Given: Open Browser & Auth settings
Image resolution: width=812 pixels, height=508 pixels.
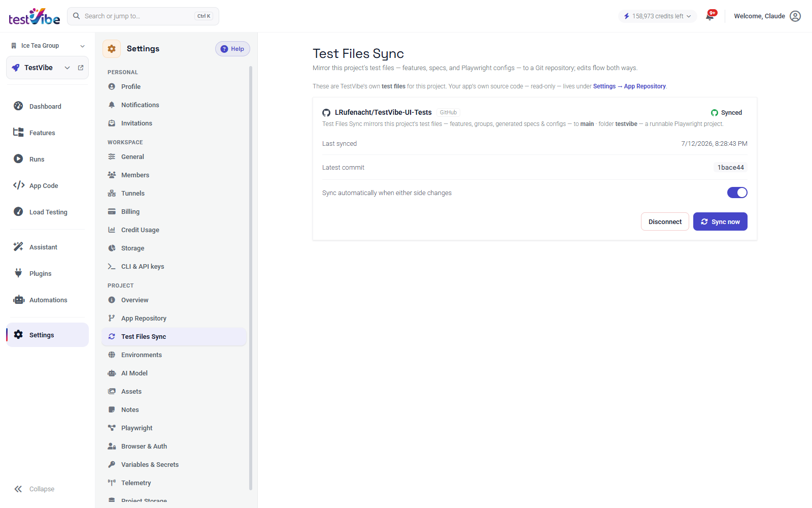Looking at the screenshot, I should point(174,447).
